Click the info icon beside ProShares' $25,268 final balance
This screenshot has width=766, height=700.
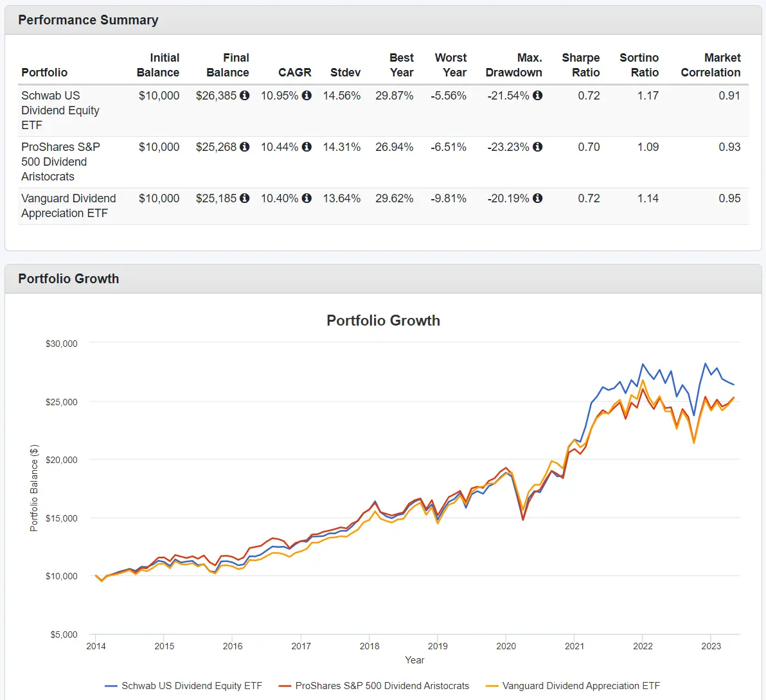[x=244, y=146]
